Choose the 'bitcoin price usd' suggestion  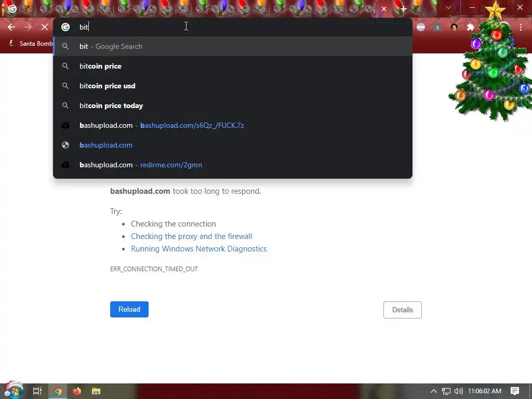(233, 86)
